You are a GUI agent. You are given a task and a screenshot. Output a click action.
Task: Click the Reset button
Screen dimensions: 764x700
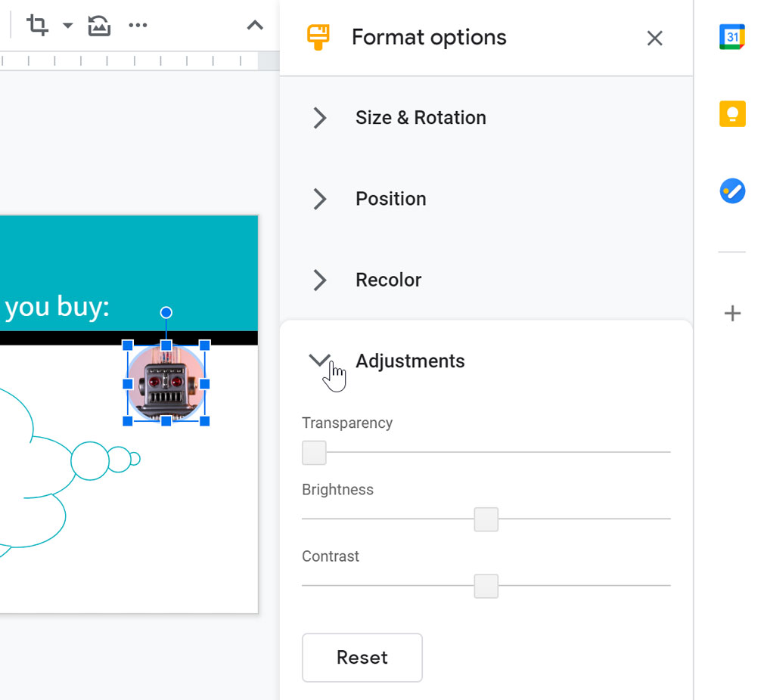(362, 657)
